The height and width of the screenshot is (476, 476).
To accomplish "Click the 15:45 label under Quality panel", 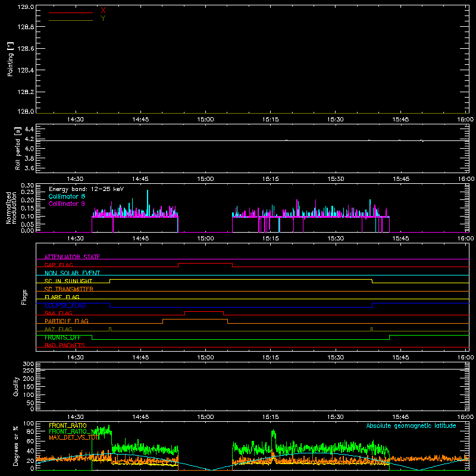I will click(400, 417).
